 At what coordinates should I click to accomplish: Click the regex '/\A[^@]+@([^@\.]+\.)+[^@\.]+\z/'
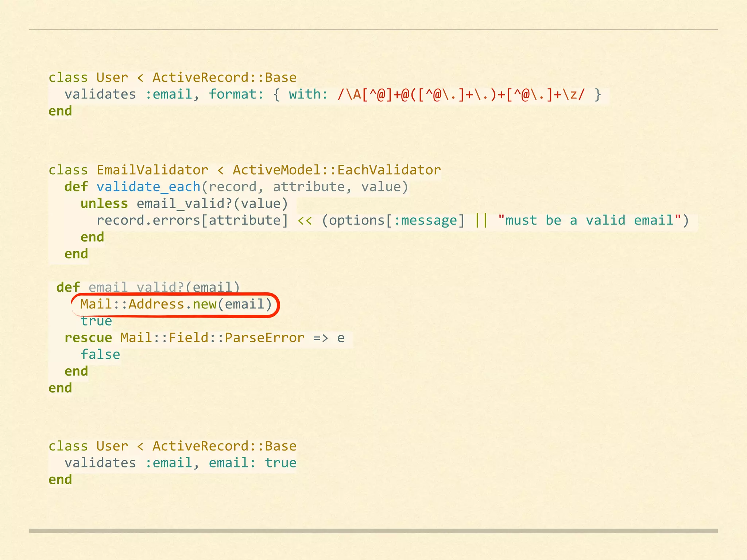[x=461, y=94]
